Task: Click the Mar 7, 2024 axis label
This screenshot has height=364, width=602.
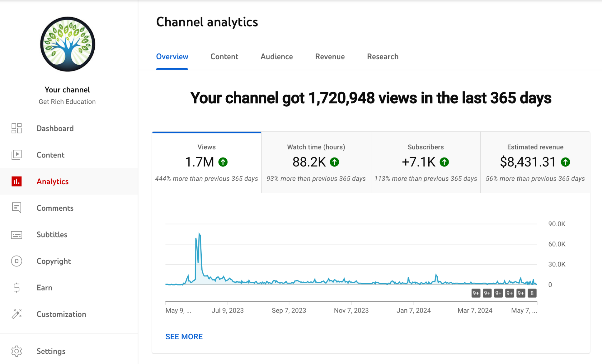Action: (x=475, y=311)
